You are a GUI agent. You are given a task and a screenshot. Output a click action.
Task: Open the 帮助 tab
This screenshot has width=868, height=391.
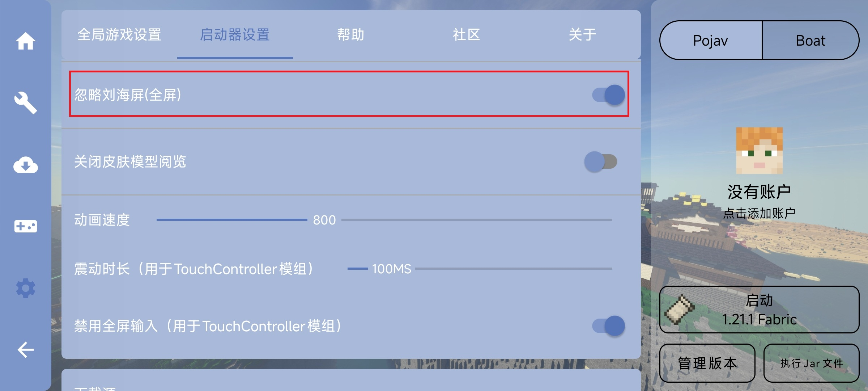[x=350, y=35]
